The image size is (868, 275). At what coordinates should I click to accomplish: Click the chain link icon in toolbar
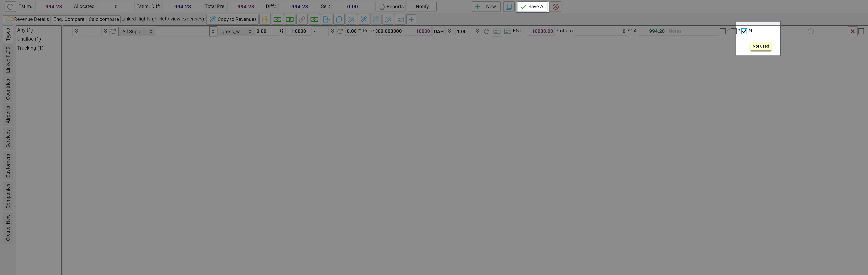coord(302,19)
